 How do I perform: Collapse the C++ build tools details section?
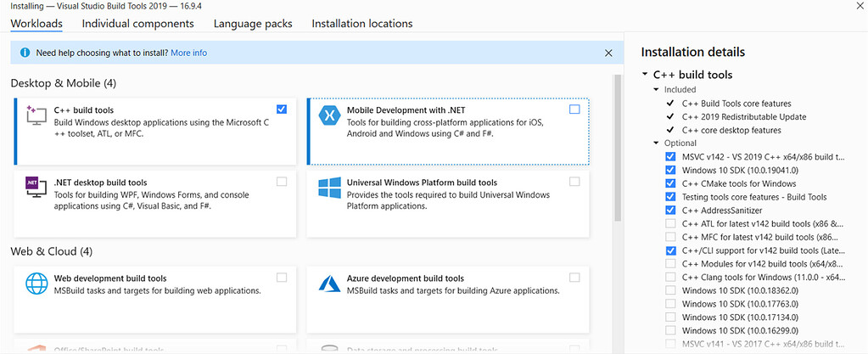click(x=646, y=75)
